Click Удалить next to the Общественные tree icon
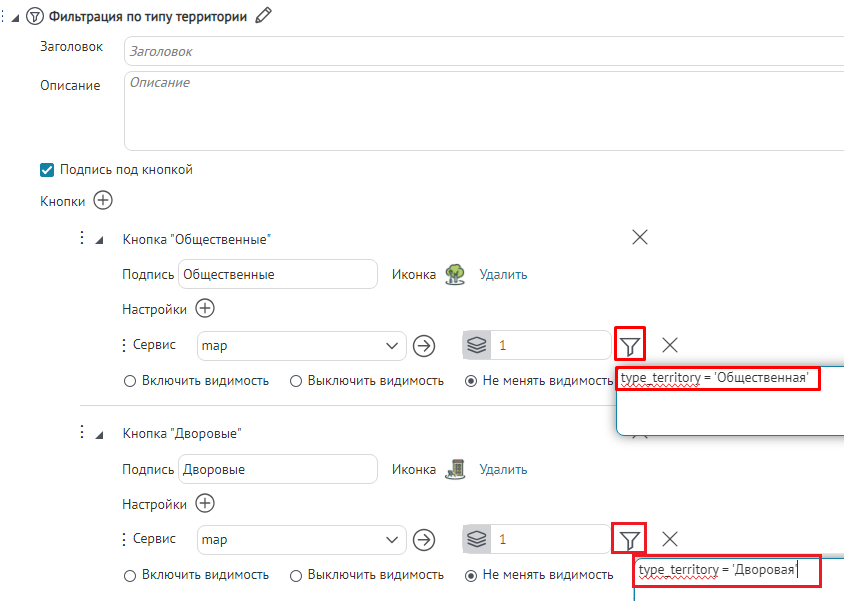Screen dimensions: 844x601 coord(503,274)
